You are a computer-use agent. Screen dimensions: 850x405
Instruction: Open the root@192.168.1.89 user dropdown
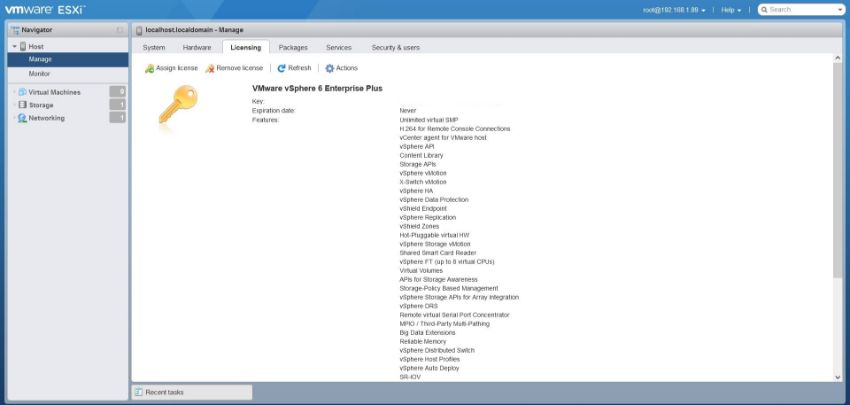pos(674,10)
